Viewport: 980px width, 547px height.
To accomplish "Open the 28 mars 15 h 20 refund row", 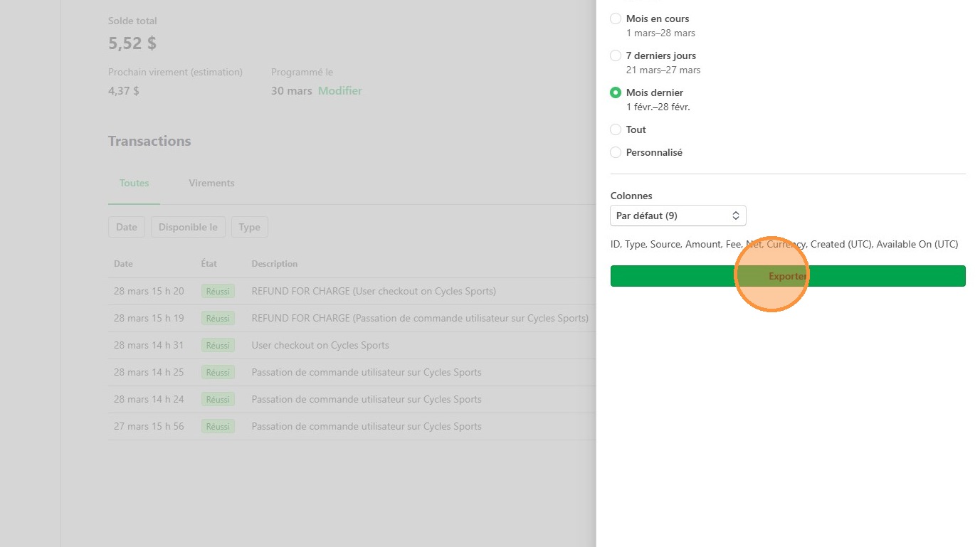I will tap(374, 291).
